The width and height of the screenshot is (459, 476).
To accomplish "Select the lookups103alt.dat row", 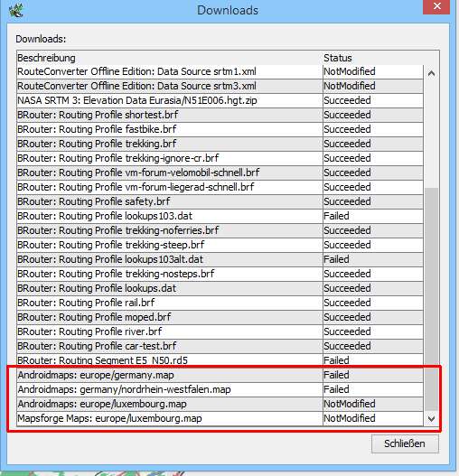I will (x=220, y=259).
